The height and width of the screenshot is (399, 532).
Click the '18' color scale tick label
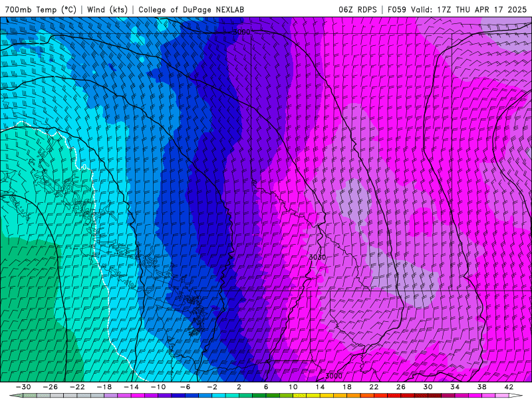pos(347,387)
